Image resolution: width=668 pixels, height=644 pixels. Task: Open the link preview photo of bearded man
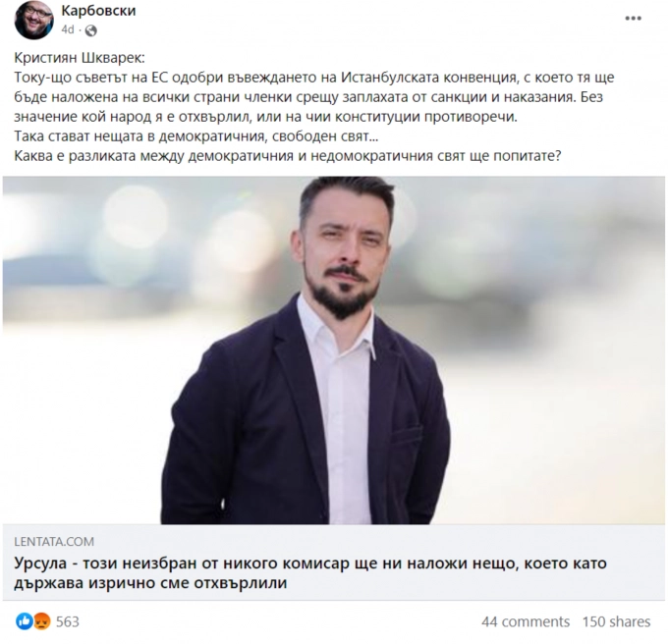pos(334,350)
